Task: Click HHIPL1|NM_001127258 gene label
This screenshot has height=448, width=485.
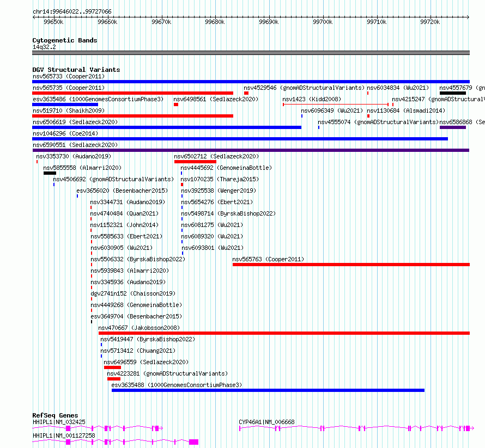Action: 64,435
